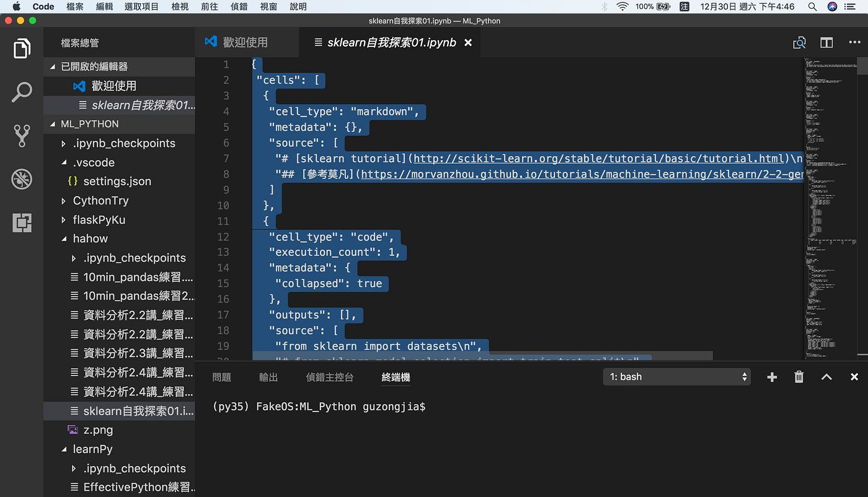This screenshot has width=868, height=497.
Task: Kill the terminal using the trash icon
Action: coord(799,376)
